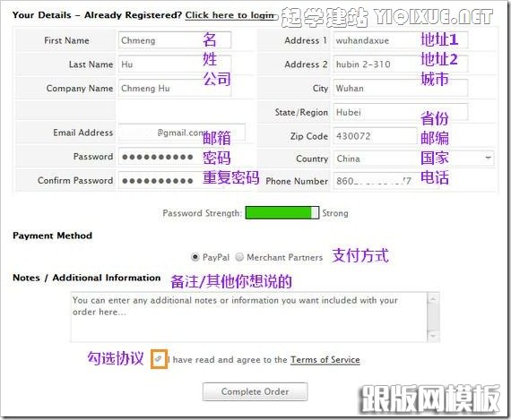This screenshot has width=511, height=420.
Task: Open the Terms of Service link
Action: [x=325, y=360]
